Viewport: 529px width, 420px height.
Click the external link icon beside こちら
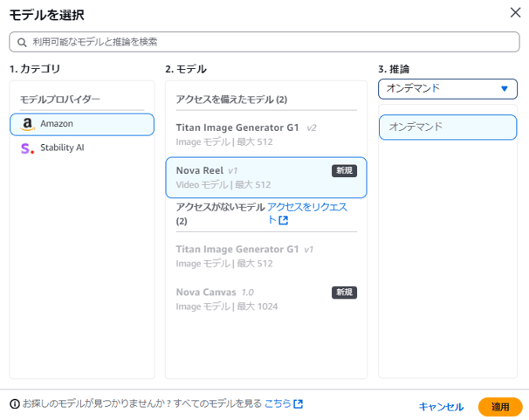click(x=299, y=403)
